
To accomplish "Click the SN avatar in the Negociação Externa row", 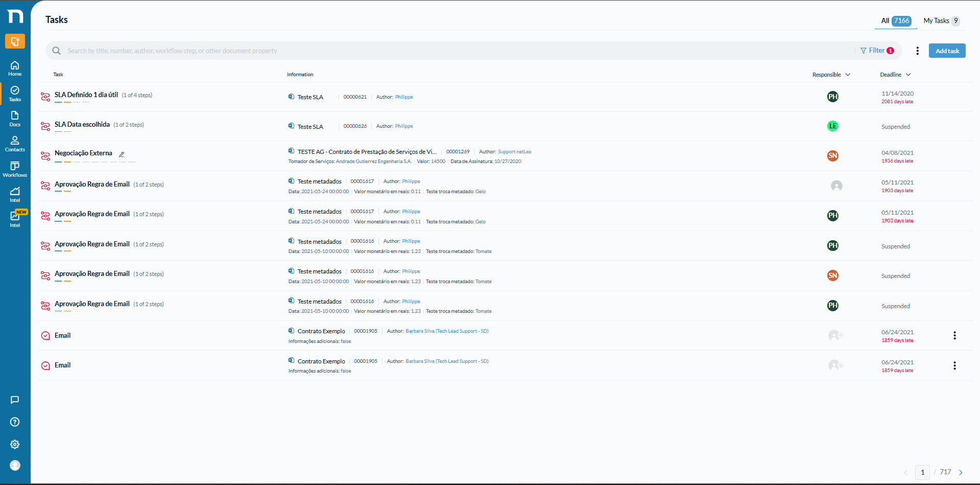I will 833,156.
